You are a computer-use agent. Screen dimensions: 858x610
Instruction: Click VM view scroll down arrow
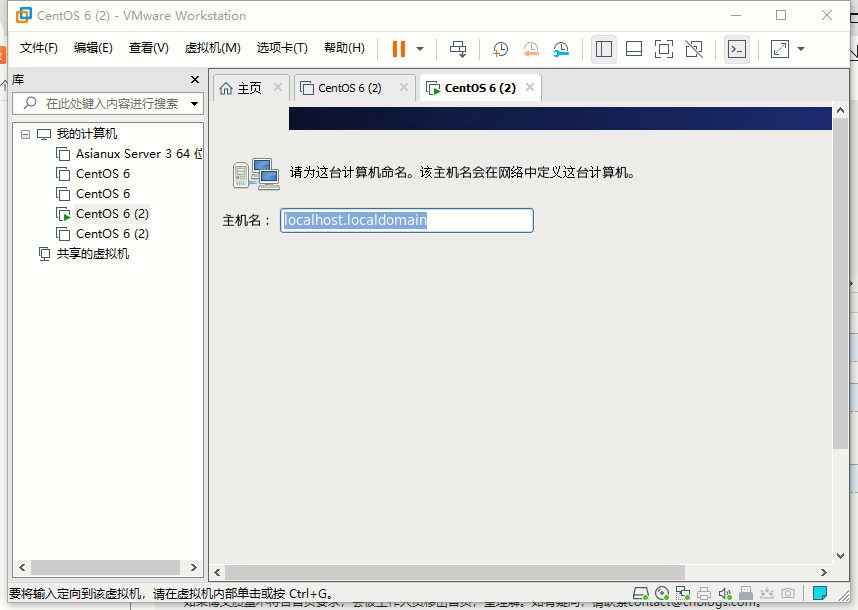(x=840, y=556)
